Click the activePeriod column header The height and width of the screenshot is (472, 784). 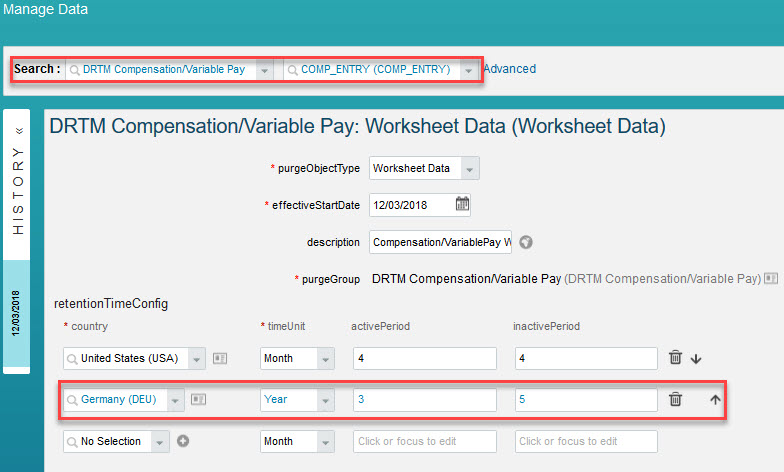tap(380, 326)
